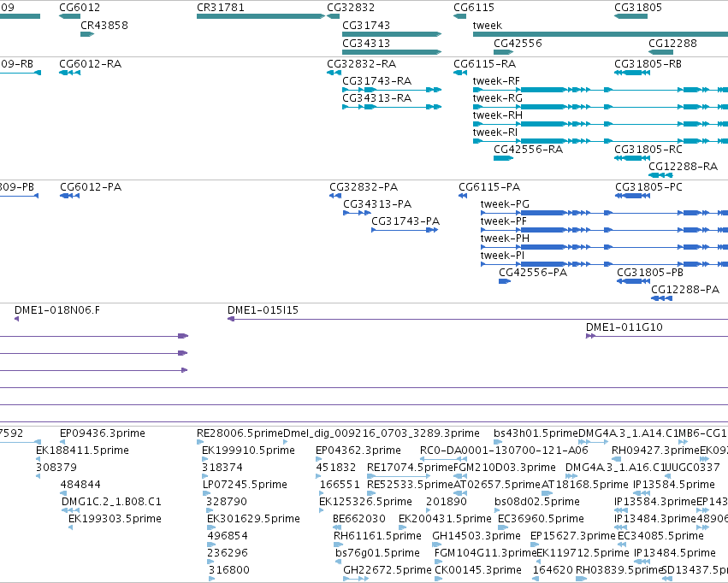Open the EP04362.3prime EST label
This screenshot has width=728, height=583.
point(358,450)
